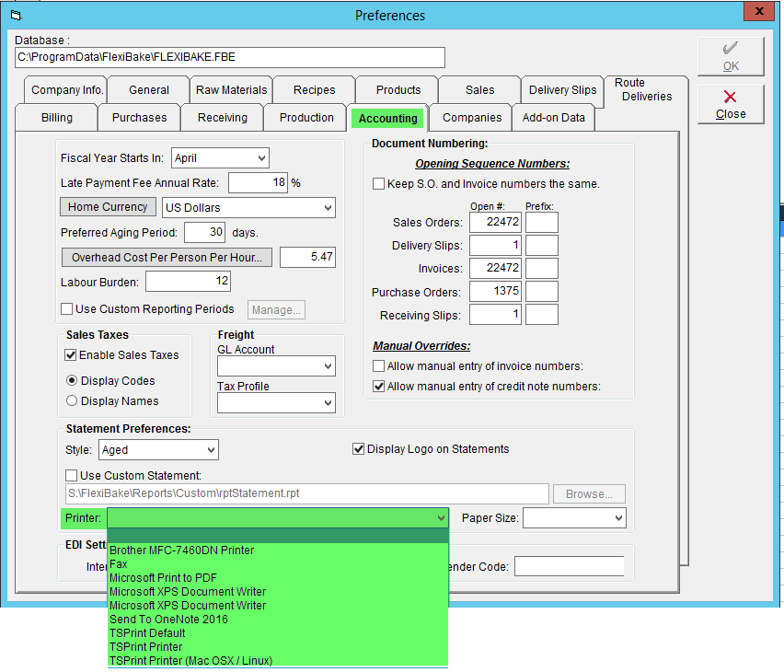Switch to Add-on Data tab
This screenshot has width=784, height=672.
[x=553, y=118]
